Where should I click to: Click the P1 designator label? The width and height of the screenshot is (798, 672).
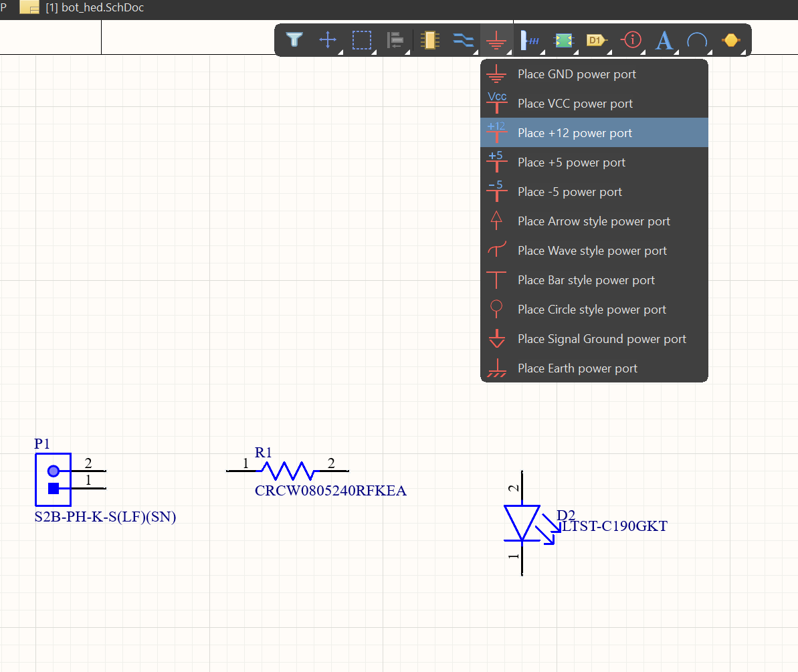point(42,443)
